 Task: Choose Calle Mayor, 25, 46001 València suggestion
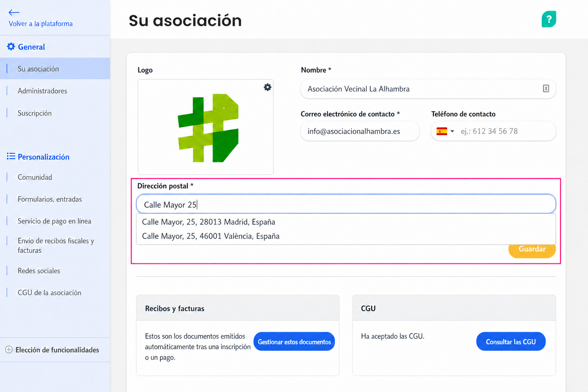click(346, 236)
